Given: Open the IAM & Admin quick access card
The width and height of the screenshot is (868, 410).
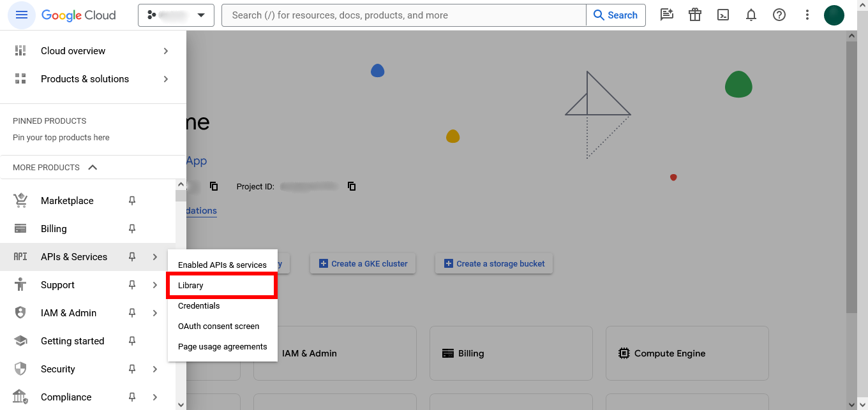Looking at the screenshot, I should pos(334,353).
